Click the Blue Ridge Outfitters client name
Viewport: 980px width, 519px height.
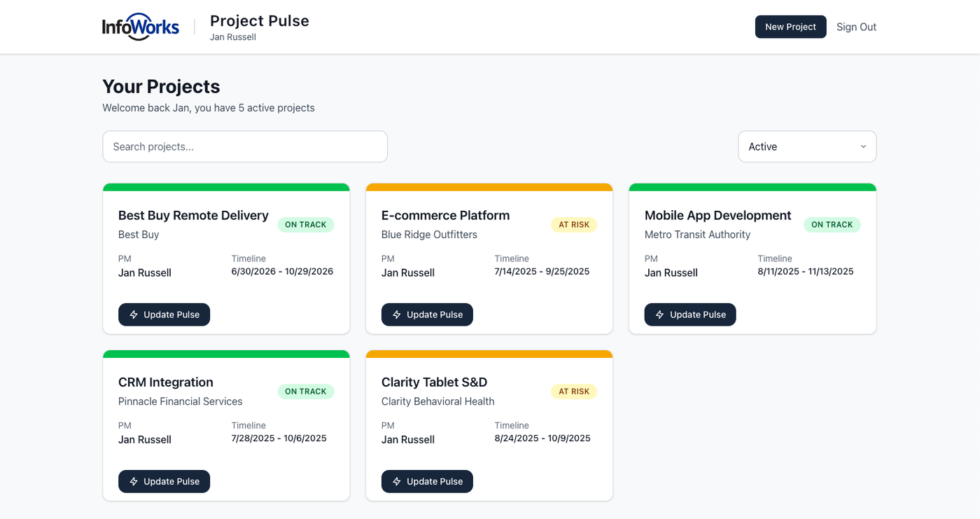(429, 235)
